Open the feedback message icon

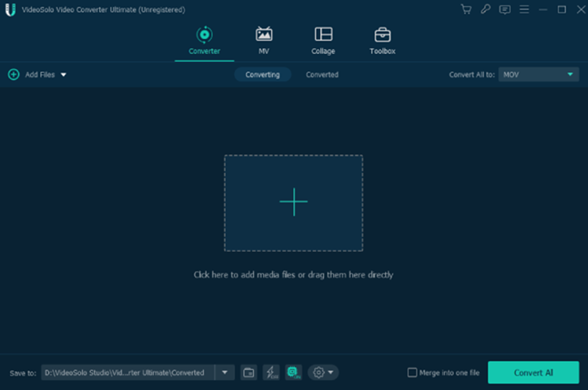tap(505, 9)
